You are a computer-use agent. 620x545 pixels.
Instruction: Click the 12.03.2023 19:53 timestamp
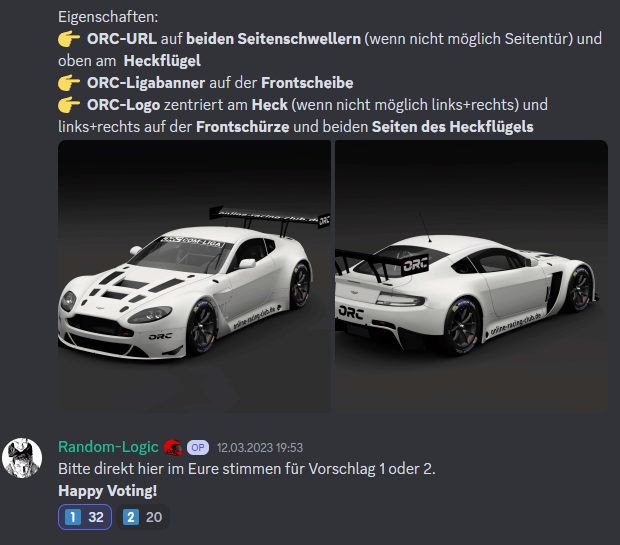click(x=260, y=448)
